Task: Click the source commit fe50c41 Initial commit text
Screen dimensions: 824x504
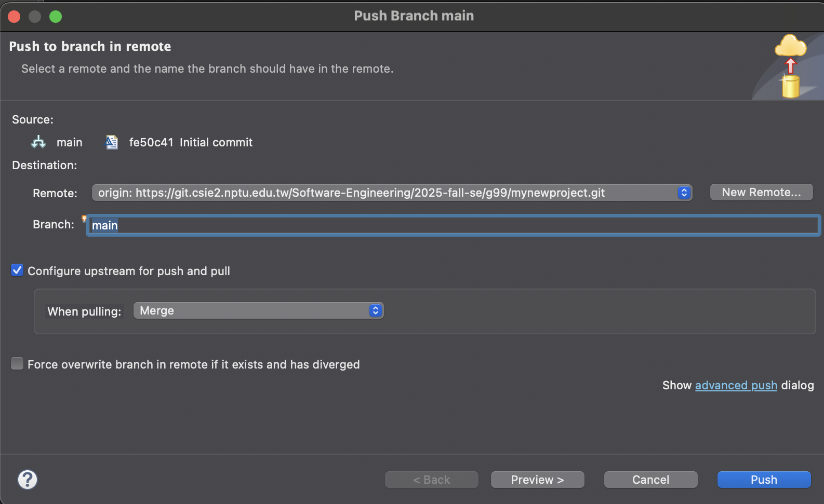Action: pos(191,143)
